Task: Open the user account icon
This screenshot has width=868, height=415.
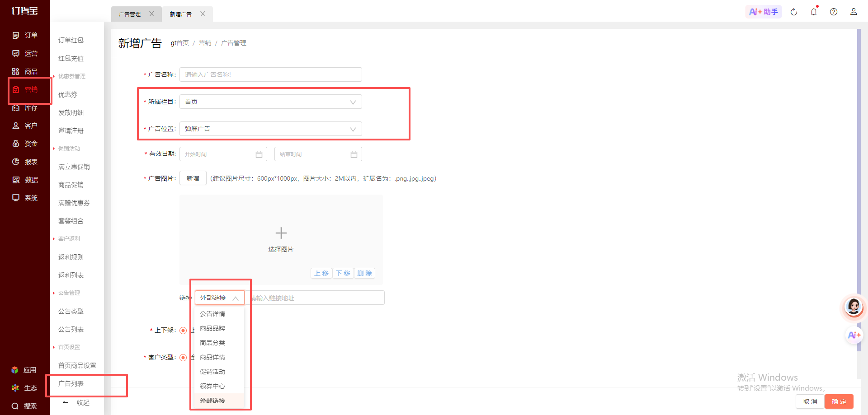Action: pyautogui.click(x=854, y=12)
